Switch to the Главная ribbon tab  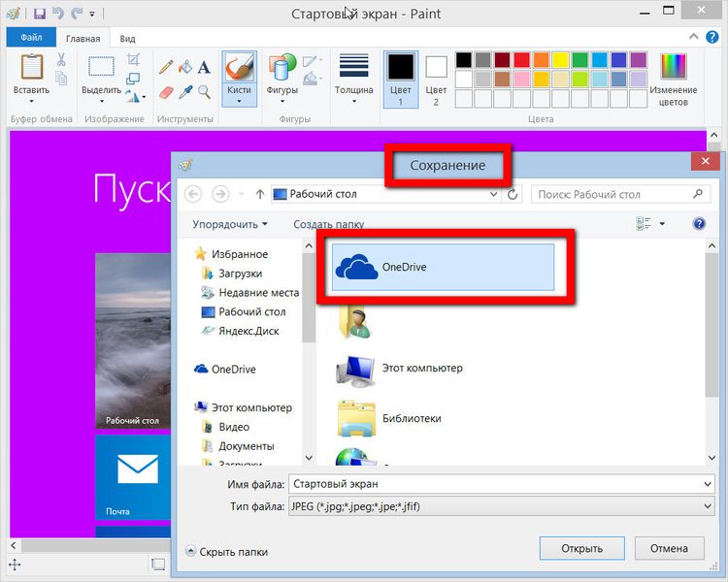[83, 39]
